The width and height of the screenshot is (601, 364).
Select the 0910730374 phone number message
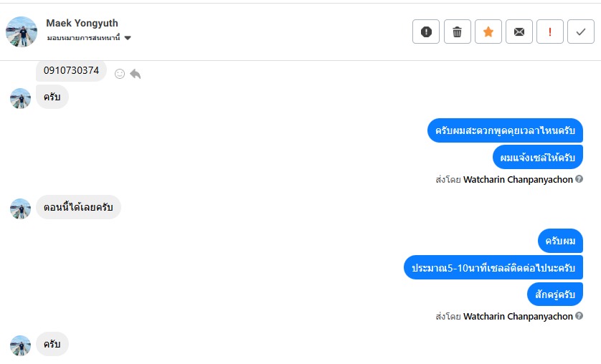pos(71,71)
